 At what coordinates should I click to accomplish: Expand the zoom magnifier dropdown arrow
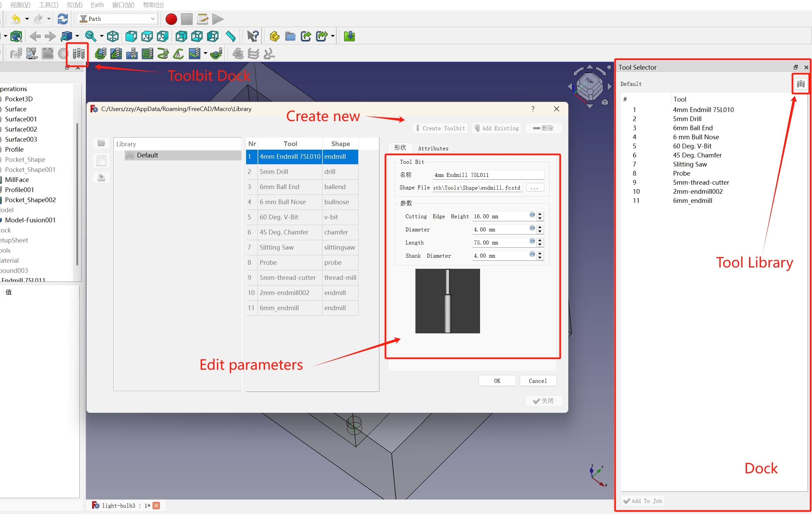tap(102, 36)
